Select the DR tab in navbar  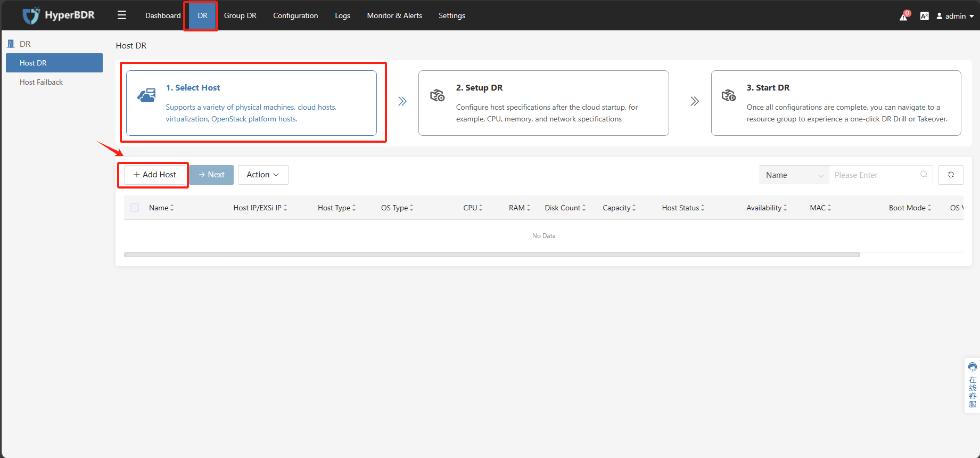pos(202,15)
